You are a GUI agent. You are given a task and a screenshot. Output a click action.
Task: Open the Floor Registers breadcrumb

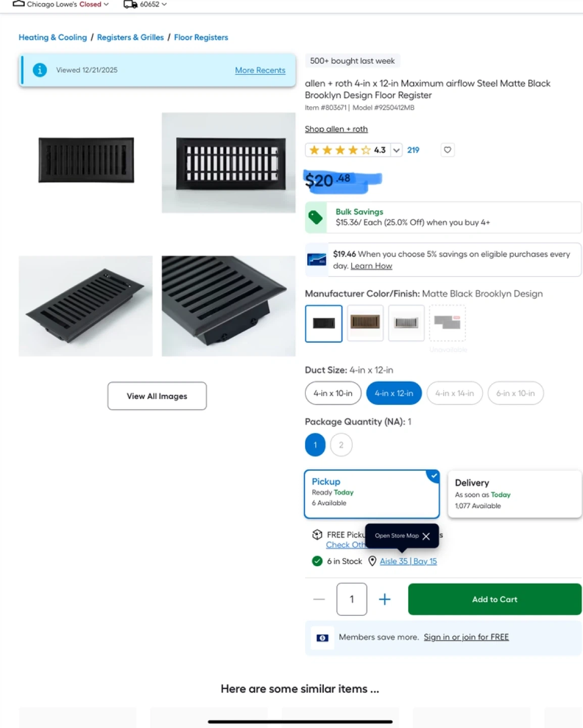tap(201, 37)
